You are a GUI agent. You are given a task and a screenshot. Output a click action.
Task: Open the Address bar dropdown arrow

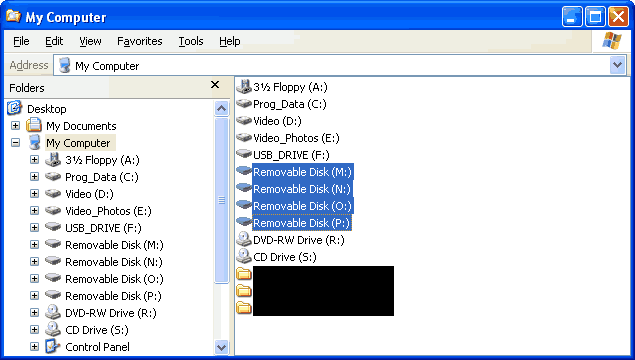617,65
